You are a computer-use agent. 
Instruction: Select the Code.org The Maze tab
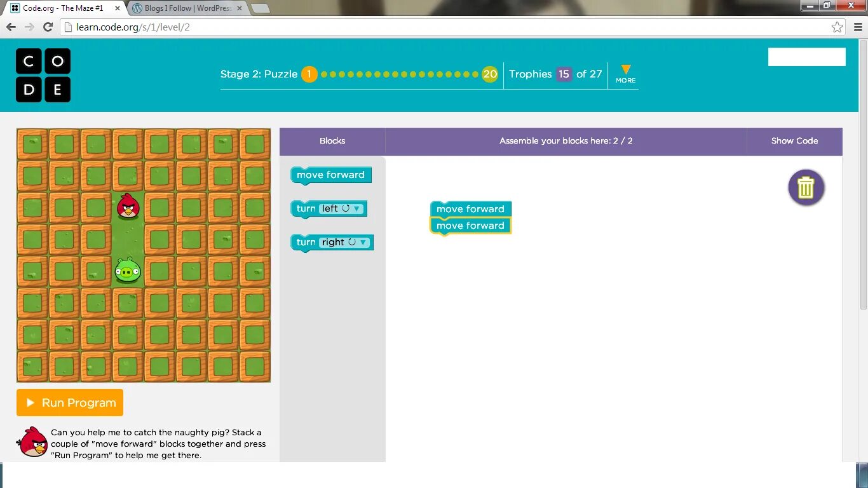point(62,8)
